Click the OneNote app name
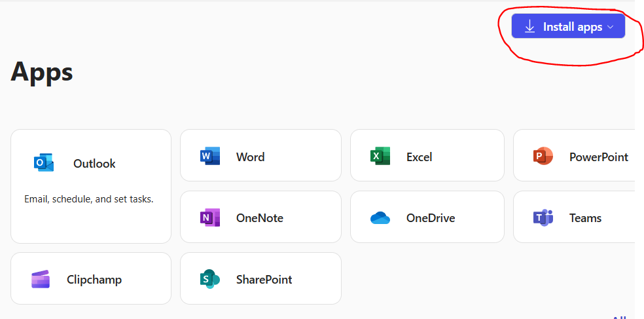This screenshot has height=319, width=644. (260, 218)
